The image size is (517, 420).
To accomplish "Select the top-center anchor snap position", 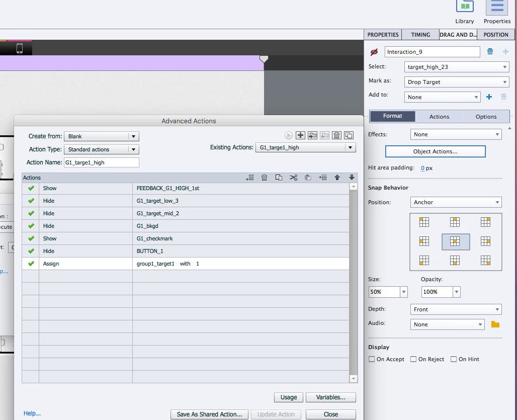I will [x=455, y=222].
